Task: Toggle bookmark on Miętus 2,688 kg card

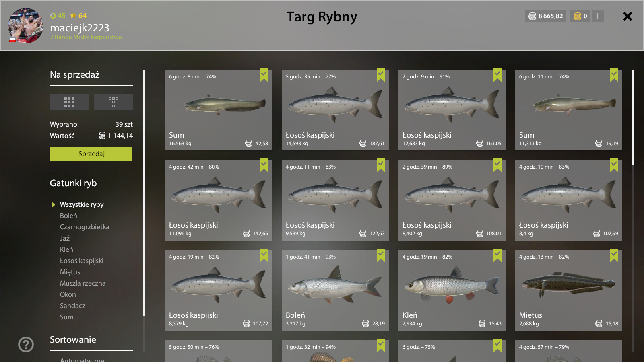Action: click(614, 255)
